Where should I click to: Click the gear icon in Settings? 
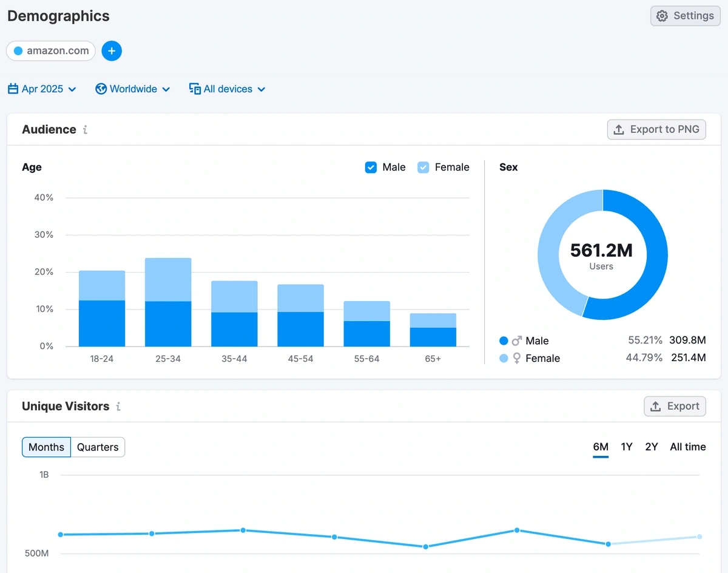(662, 16)
